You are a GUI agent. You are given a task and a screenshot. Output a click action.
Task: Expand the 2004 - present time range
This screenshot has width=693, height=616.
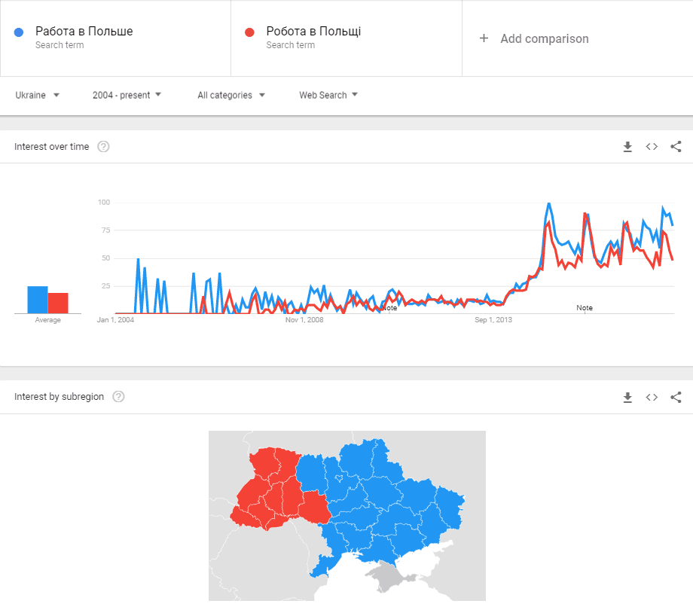coord(127,96)
